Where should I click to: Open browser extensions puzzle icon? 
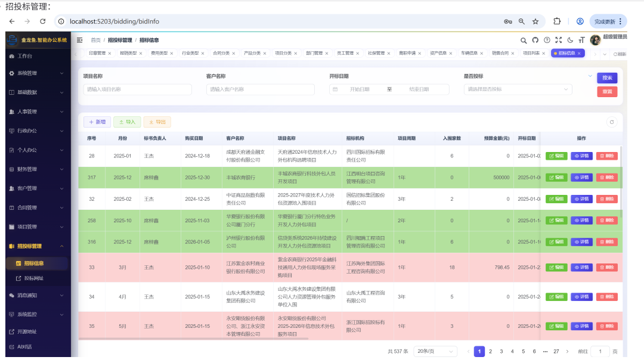(x=557, y=21)
